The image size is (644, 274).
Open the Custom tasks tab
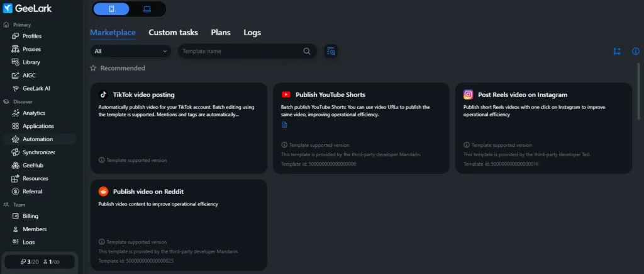tap(174, 33)
